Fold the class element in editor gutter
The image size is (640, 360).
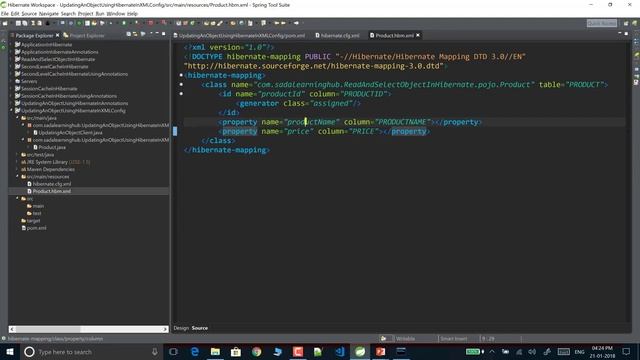181,84
